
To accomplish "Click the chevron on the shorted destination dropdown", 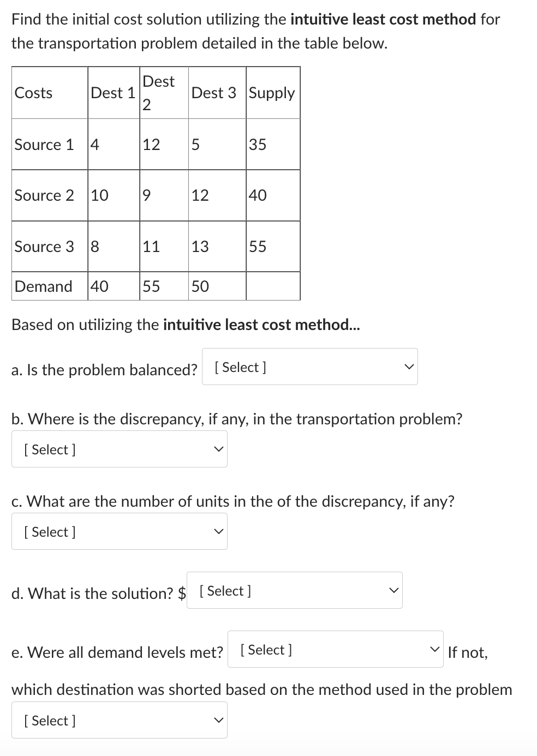I will point(219,720).
